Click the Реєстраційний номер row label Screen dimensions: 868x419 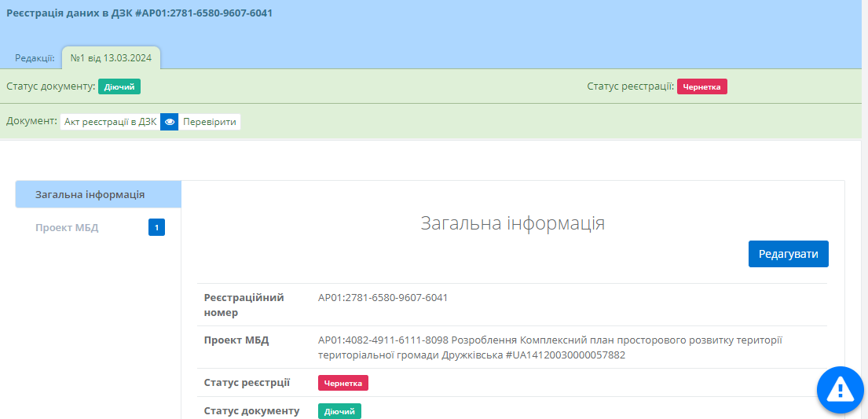[x=244, y=305]
